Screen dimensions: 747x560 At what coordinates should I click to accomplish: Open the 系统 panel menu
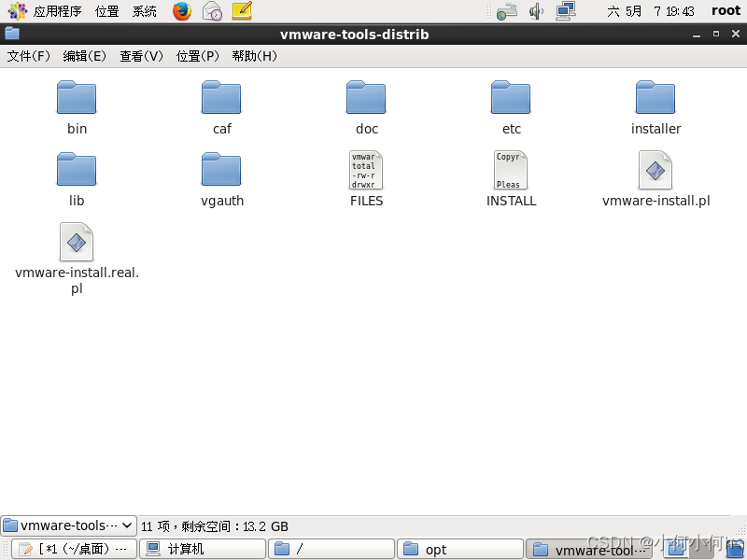[145, 11]
